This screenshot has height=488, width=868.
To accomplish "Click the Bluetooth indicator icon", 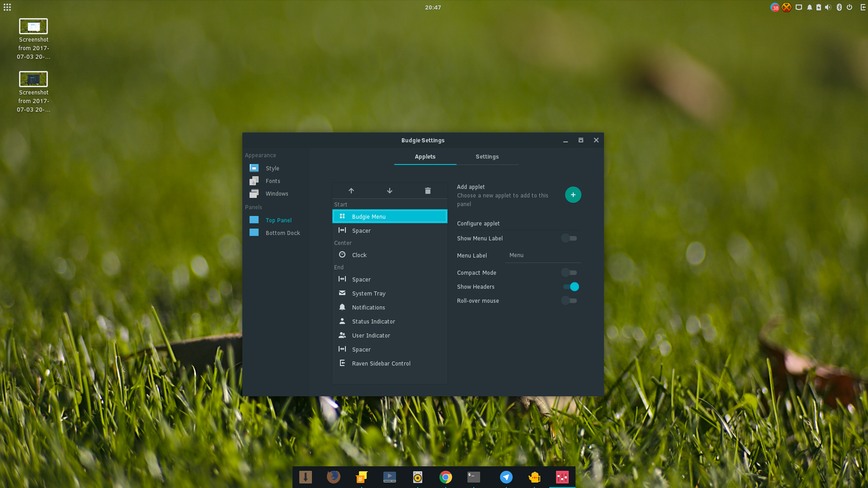I will pos(839,7).
